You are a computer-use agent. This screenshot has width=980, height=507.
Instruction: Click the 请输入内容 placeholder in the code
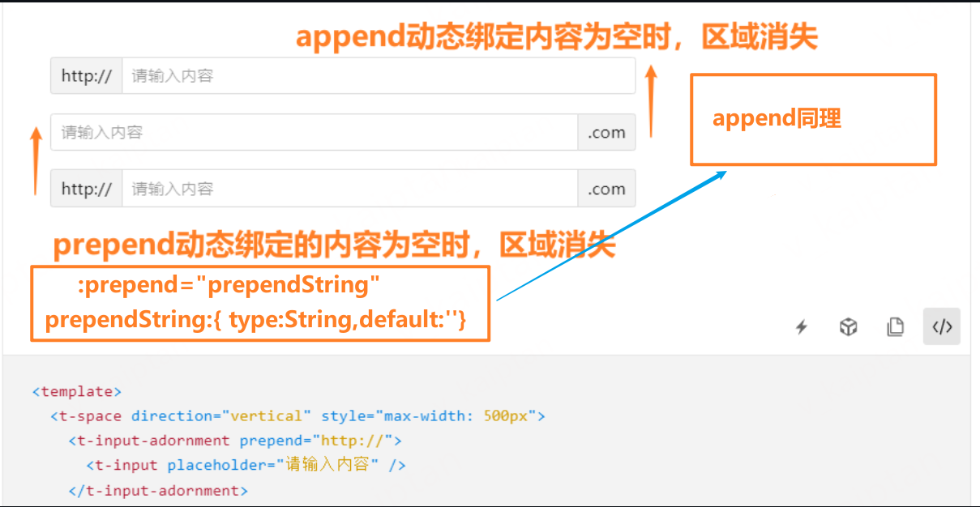(320, 465)
